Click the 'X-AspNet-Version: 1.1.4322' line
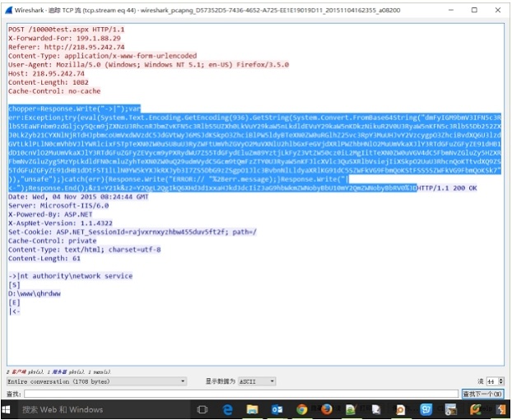512x420 pixels. click(60, 223)
